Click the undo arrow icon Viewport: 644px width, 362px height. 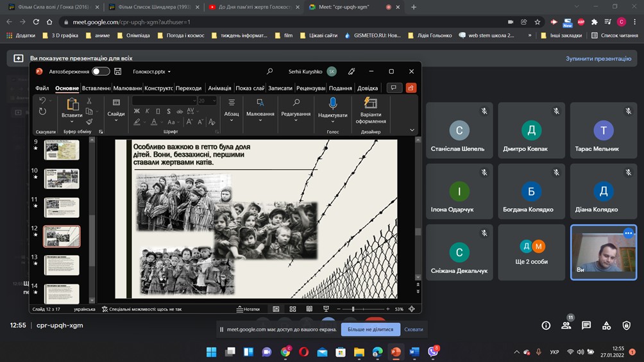[42, 100]
